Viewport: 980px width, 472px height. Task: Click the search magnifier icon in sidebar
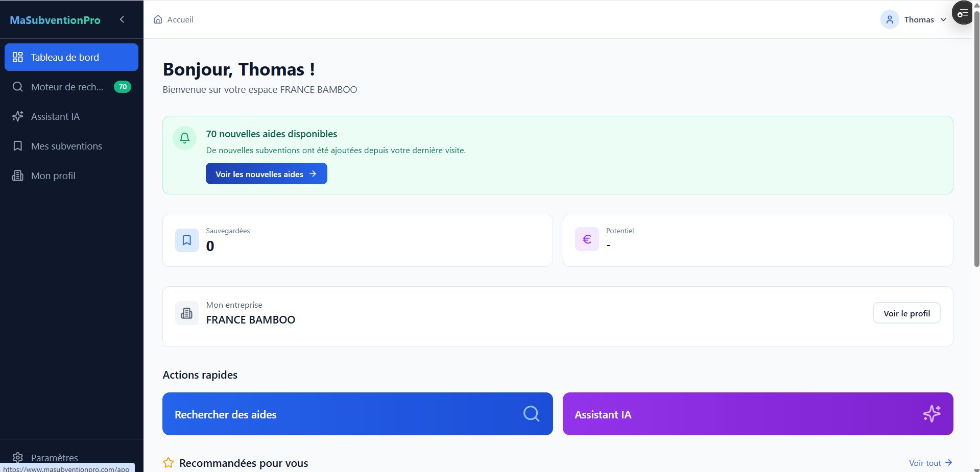click(18, 87)
